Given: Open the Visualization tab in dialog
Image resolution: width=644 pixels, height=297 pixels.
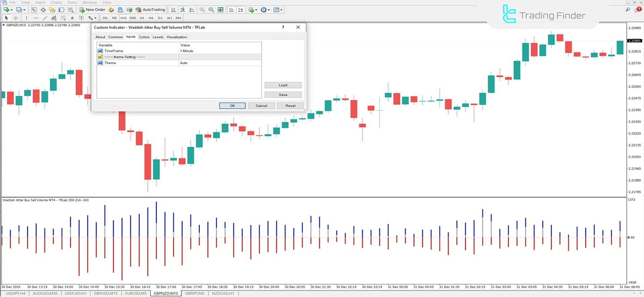Looking at the screenshot, I should tap(177, 37).
